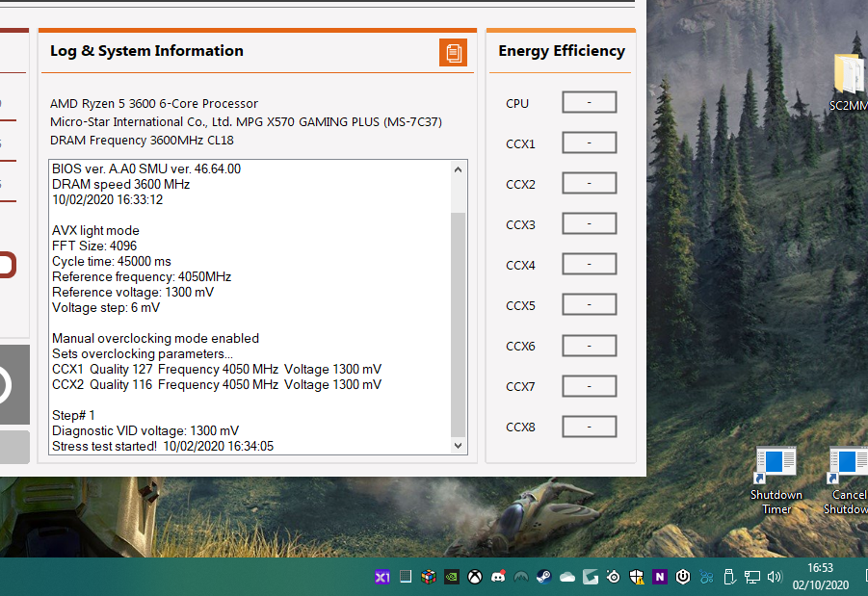868x596 pixels.
Task: Open OneDrive cloud tray icon
Action: 567,577
